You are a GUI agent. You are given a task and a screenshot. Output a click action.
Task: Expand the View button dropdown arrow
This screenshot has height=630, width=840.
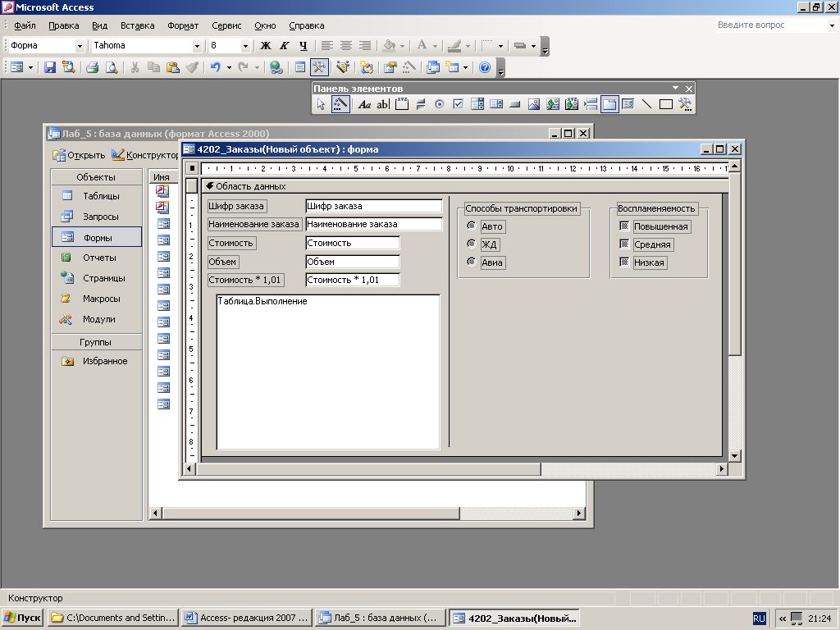click(x=30, y=67)
